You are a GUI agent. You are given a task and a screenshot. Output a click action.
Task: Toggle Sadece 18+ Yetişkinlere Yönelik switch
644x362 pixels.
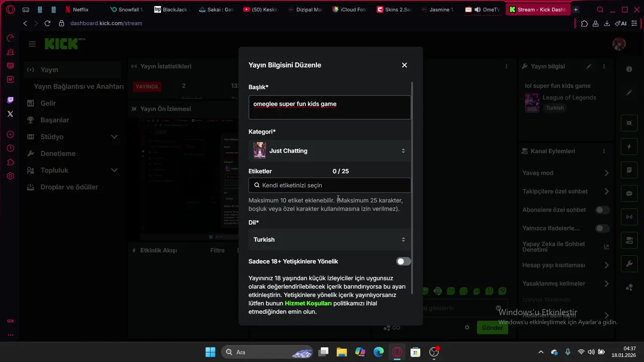click(x=404, y=261)
